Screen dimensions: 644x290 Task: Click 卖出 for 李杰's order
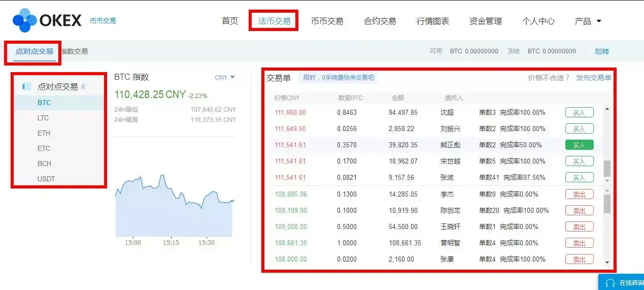pos(579,194)
